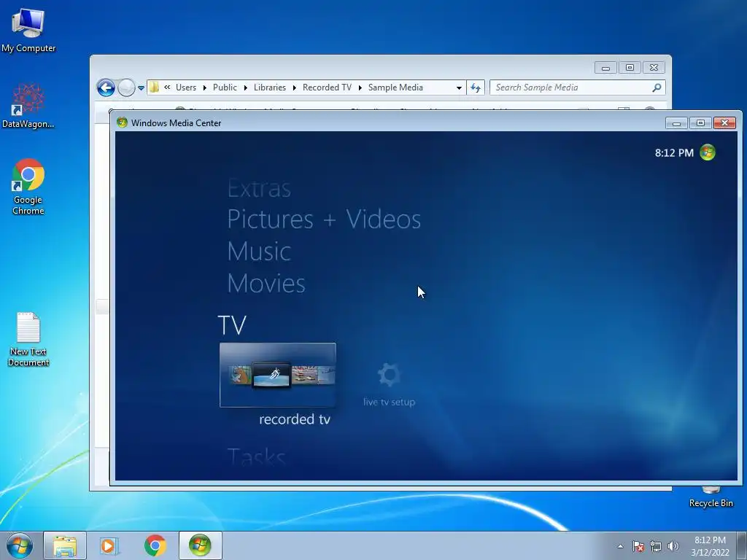Screen dimensions: 747x560
Task: Click Recorded TV in the breadcrumb
Action: [327, 87]
